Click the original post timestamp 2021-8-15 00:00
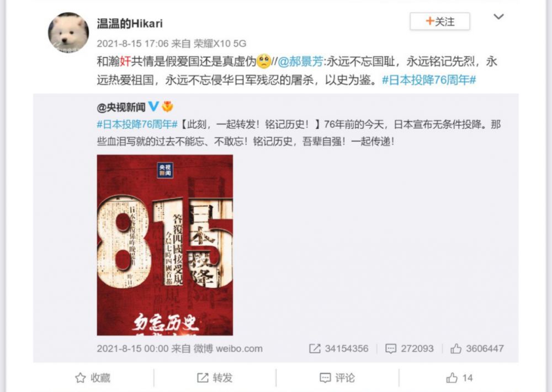 pyautogui.click(x=132, y=349)
